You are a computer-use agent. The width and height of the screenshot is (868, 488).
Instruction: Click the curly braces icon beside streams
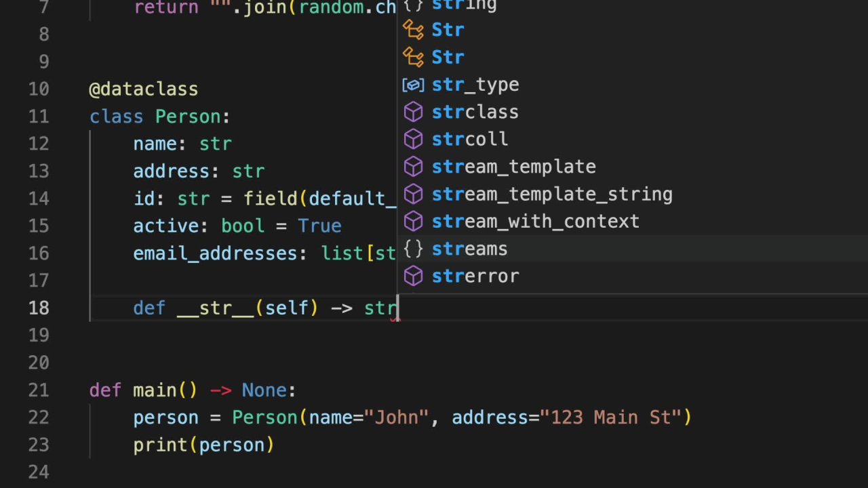[413, 249]
